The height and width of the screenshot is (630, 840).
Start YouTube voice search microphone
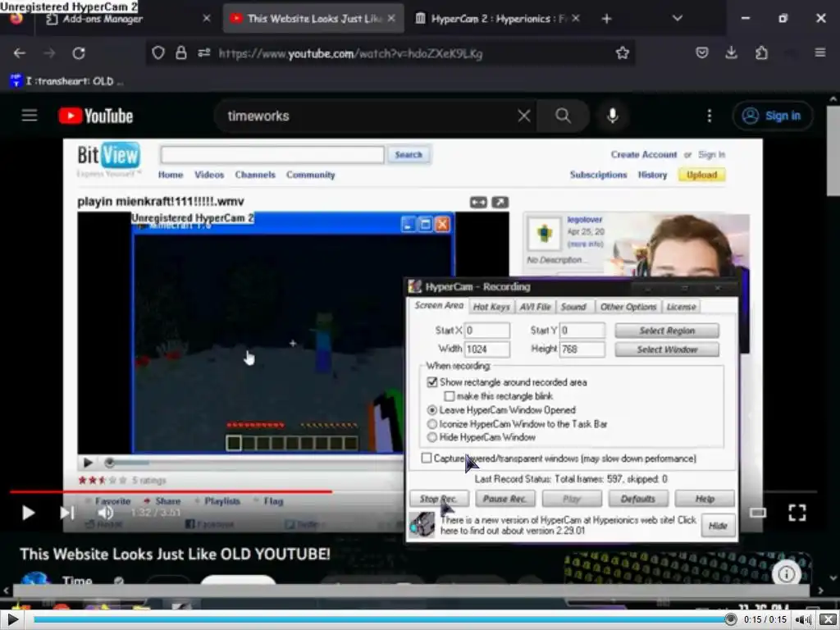pos(612,116)
